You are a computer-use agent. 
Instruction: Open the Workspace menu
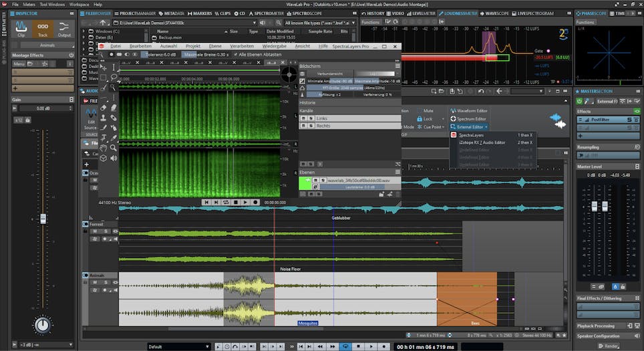pos(79,4)
